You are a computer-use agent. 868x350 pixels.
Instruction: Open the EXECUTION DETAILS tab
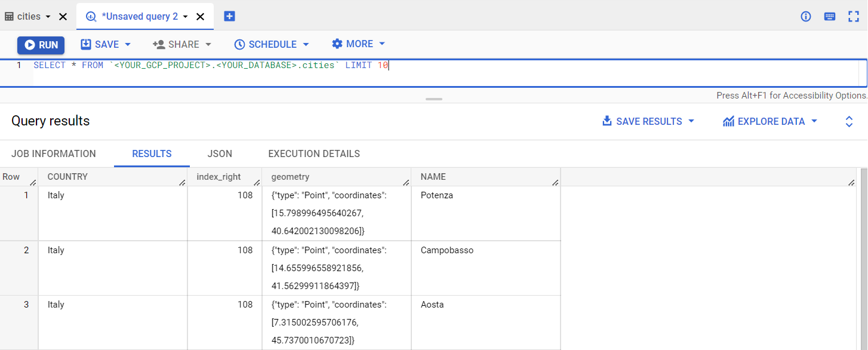pos(314,153)
